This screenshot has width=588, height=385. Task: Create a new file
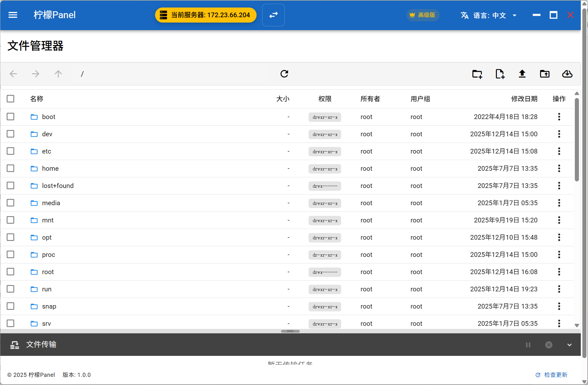(x=500, y=74)
